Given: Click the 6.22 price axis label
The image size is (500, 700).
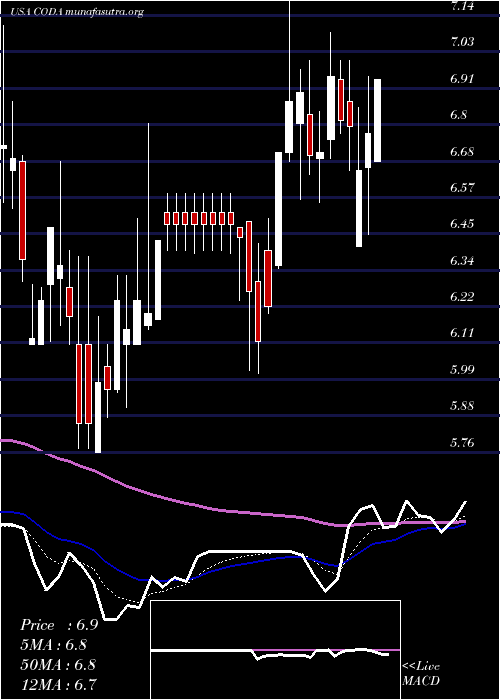Looking at the screenshot, I should coord(462,296).
